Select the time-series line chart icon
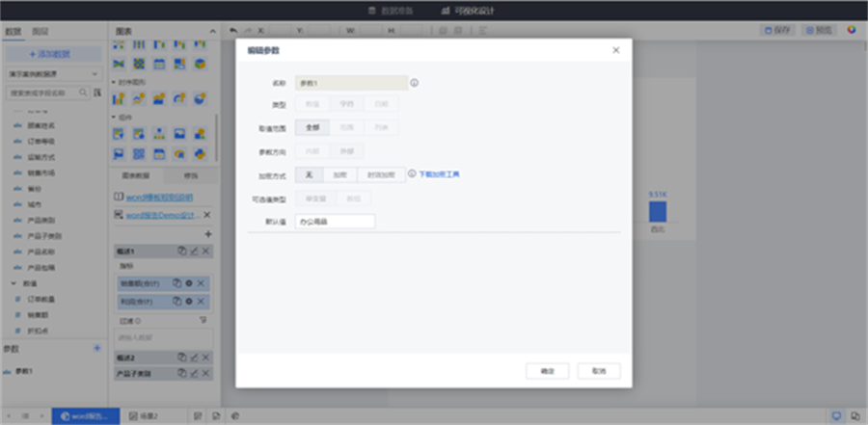Screen dimensions: 868x425 coord(139,99)
